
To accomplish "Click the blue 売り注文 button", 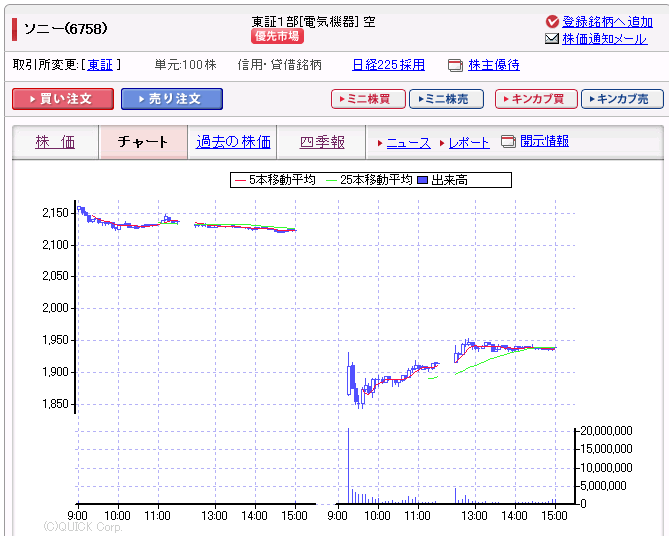I will pyautogui.click(x=172, y=99).
